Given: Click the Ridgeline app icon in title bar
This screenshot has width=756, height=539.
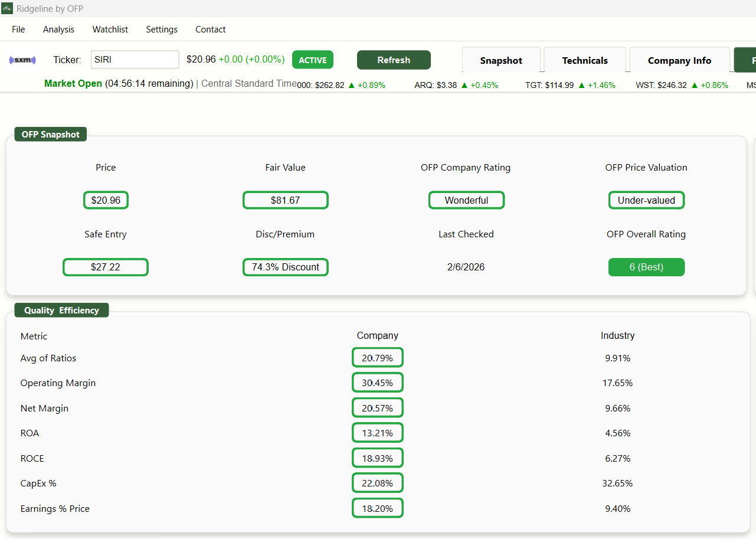Looking at the screenshot, I should click(x=7, y=8).
